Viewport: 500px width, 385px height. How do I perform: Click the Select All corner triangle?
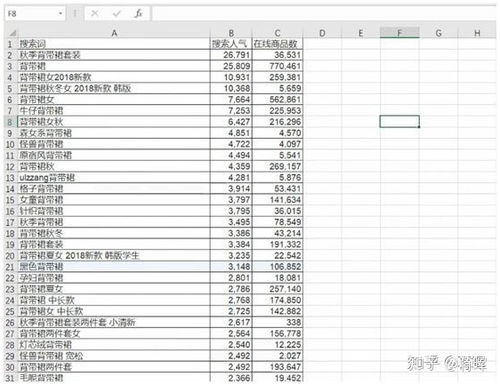pyautogui.click(x=12, y=33)
